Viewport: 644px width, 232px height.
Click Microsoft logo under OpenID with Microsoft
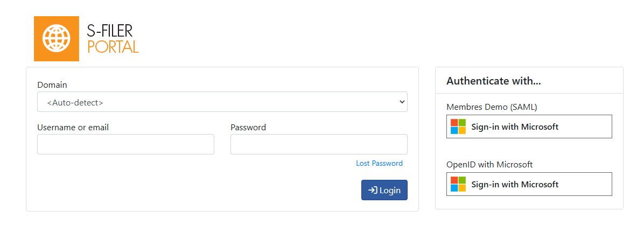pyautogui.click(x=458, y=184)
